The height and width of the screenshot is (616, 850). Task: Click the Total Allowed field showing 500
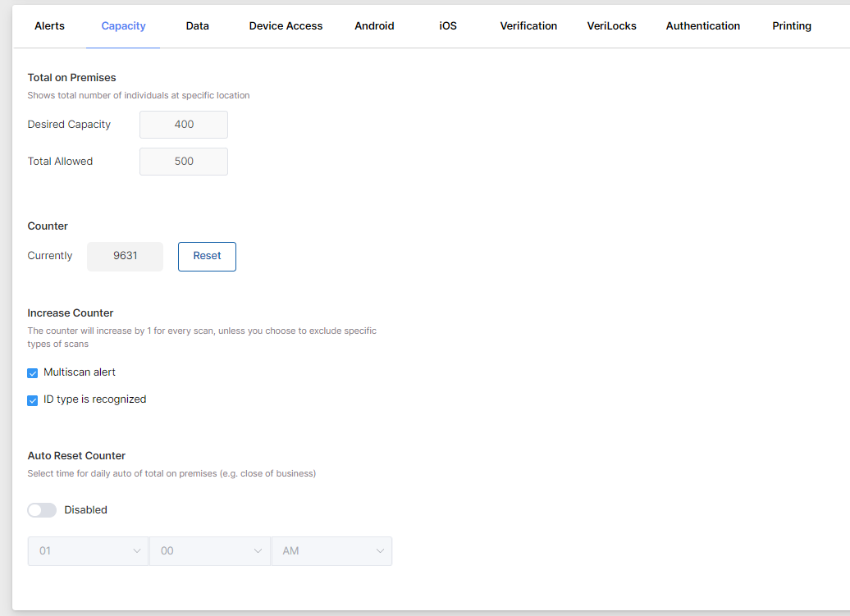pyautogui.click(x=183, y=161)
